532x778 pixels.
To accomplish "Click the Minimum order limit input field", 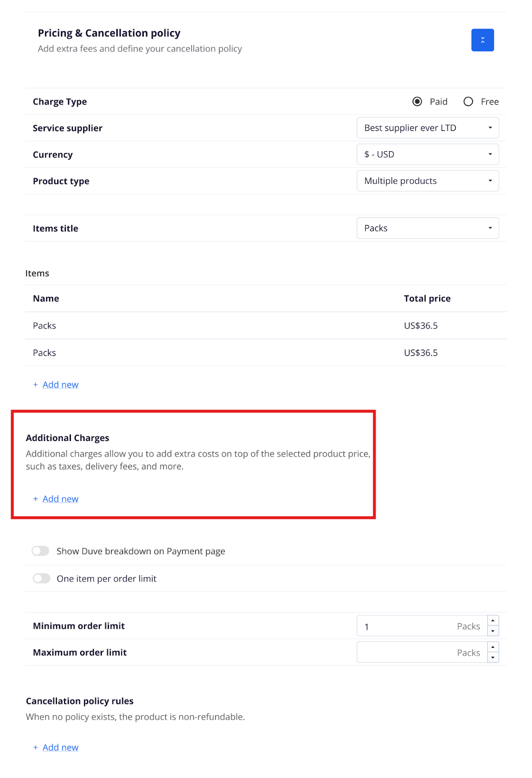I will tap(408, 626).
